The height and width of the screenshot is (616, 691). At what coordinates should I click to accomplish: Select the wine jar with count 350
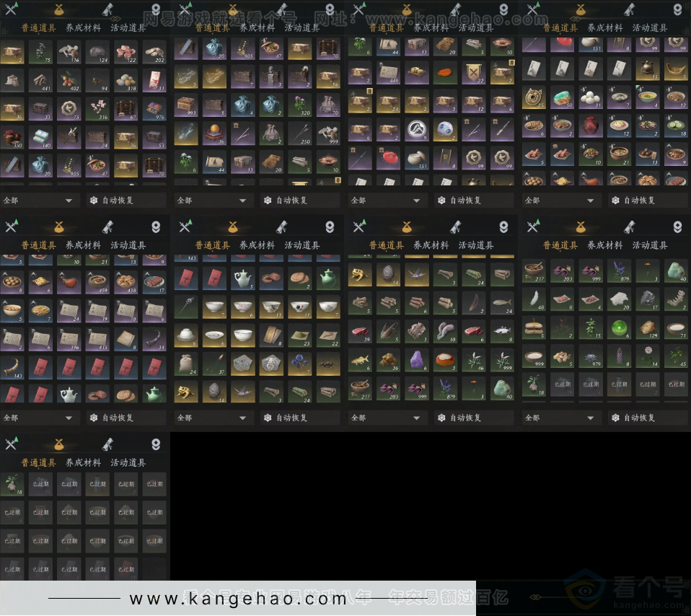pyautogui.click(x=12, y=138)
